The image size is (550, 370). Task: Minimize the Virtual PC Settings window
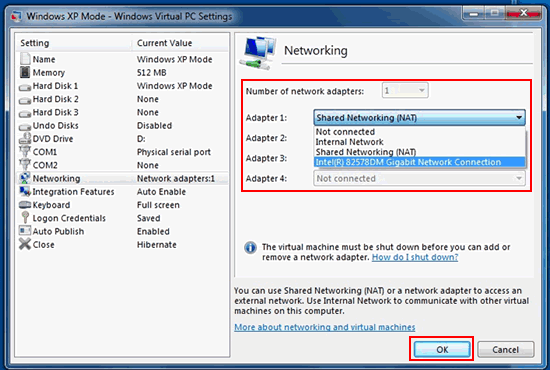(x=474, y=14)
